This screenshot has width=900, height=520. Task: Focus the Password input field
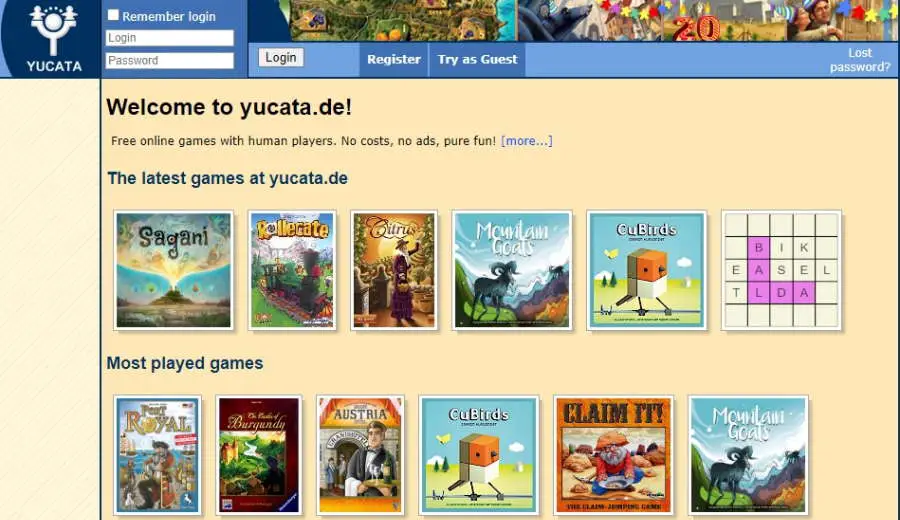(x=170, y=60)
